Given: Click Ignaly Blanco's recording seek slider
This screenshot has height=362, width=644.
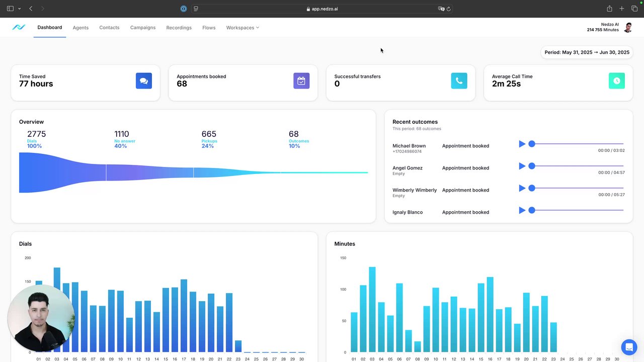Looking at the screenshot, I should [x=576, y=210].
